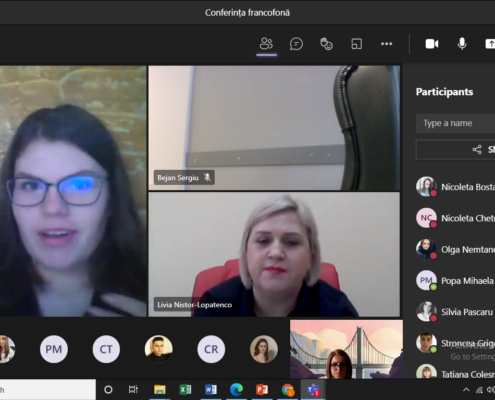Viewport: 495px width, 400px height.
Task: Click the Livia Nistor-Lopatenco video tile
Action: coord(274,254)
